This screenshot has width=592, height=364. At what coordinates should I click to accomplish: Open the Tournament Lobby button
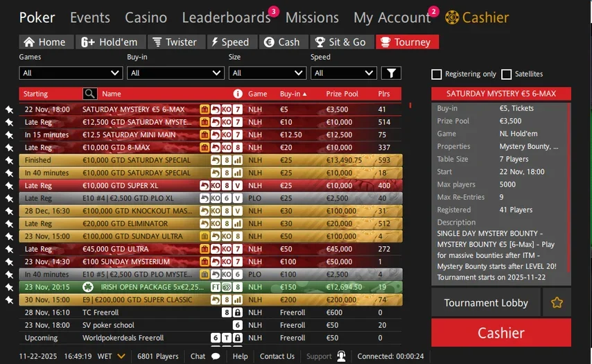(486, 303)
